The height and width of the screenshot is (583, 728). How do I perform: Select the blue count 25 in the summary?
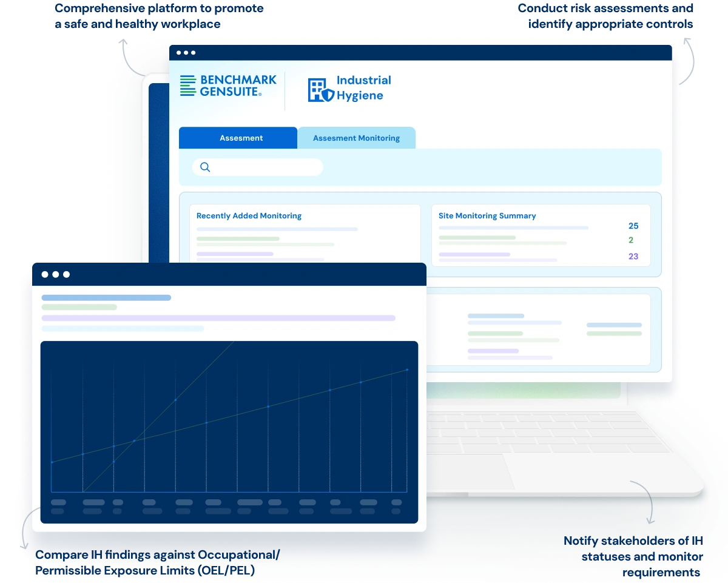click(x=633, y=226)
